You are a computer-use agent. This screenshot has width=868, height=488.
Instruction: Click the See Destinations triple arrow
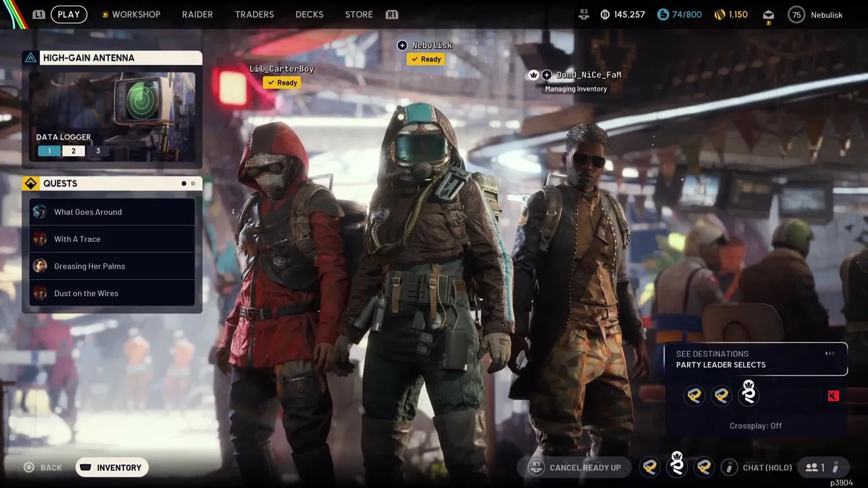(829, 354)
